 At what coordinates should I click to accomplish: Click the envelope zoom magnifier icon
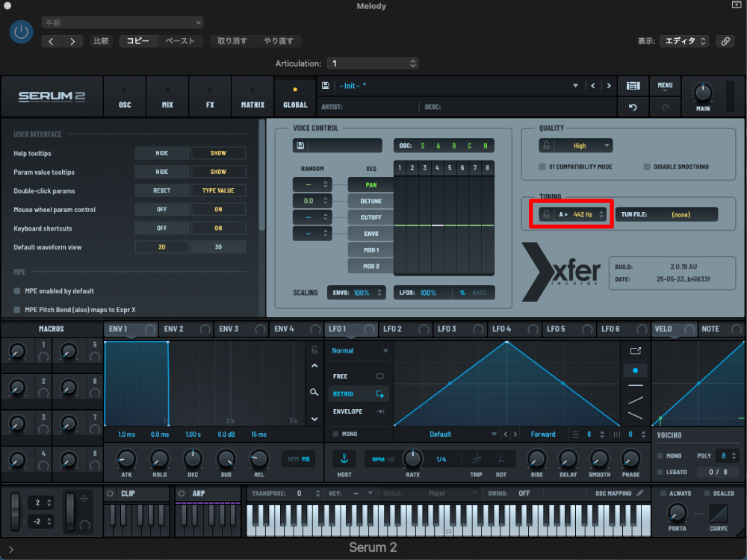tap(314, 392)
